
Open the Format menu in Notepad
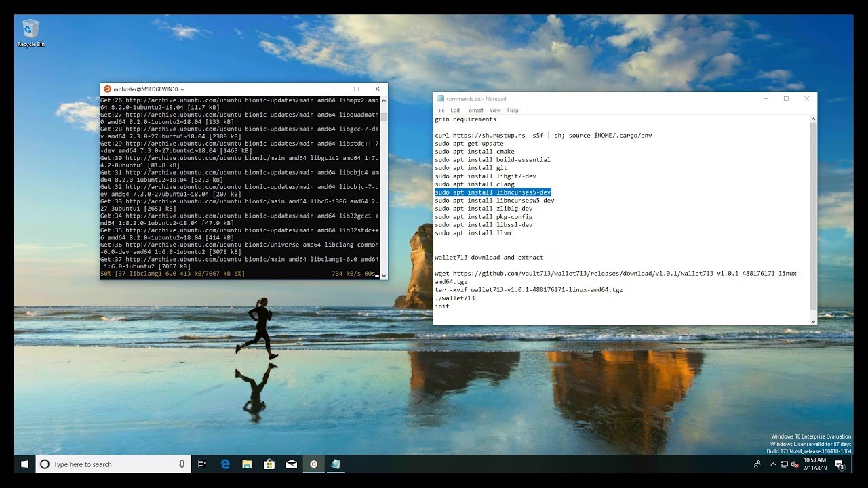475,110
